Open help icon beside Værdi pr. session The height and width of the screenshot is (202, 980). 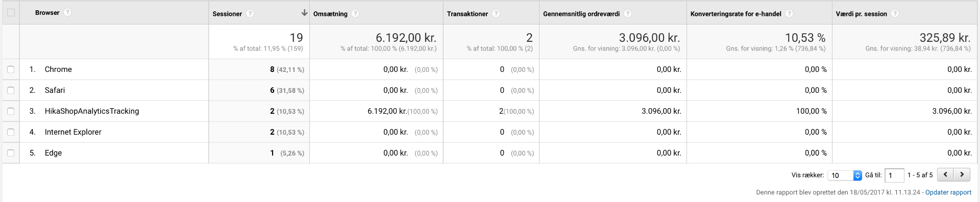895,14
